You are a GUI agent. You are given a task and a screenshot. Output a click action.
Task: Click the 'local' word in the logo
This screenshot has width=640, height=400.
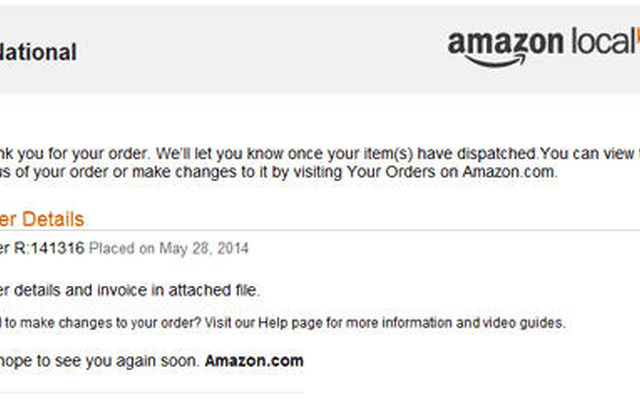[x=602, y=41]
